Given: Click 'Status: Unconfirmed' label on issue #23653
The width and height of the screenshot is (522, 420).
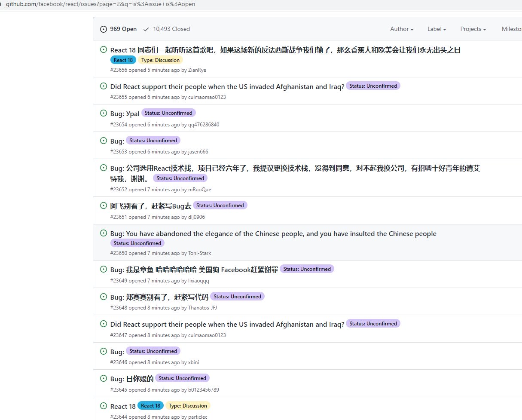Looking at the screenshot, I should pyautogui.click(x=153, y=140).
